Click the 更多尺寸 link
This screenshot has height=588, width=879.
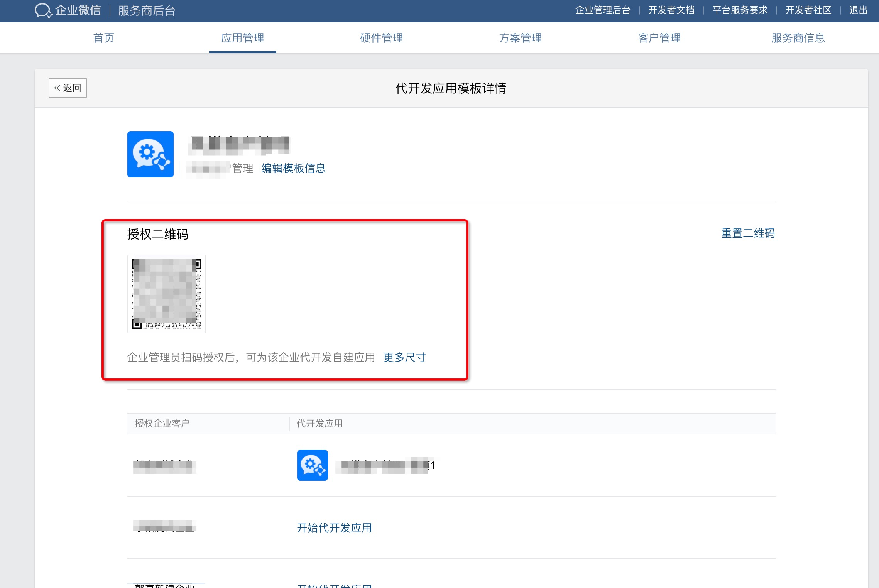click(405, 357)
